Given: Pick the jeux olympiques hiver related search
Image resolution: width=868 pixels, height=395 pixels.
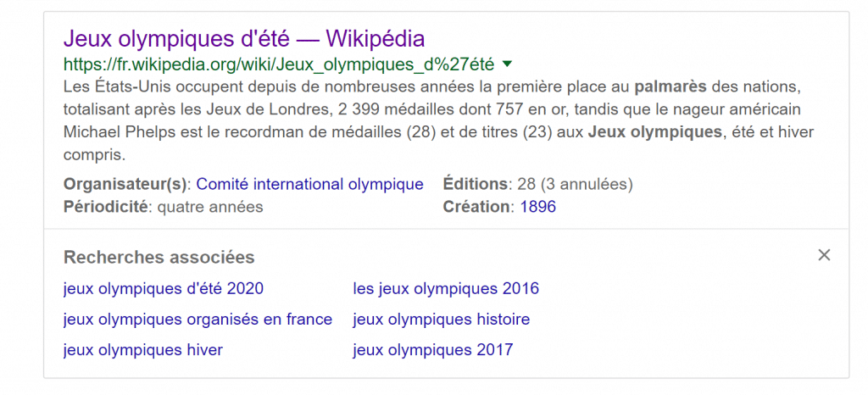Looking at the screenshot, I should click(142, 350).
